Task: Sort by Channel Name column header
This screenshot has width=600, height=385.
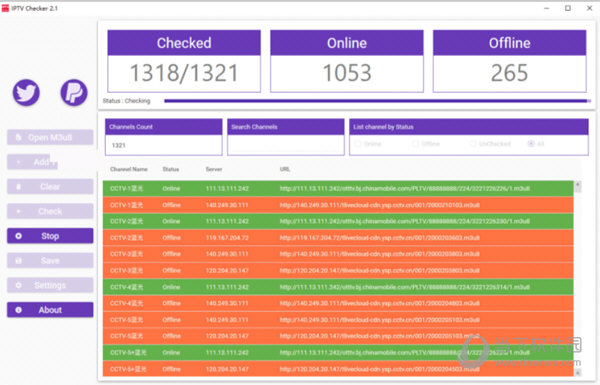Action: click(x=129, y=169)
